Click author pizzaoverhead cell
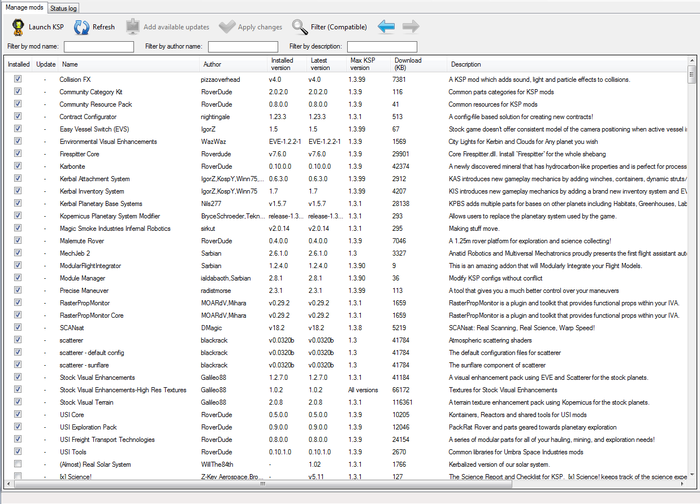The image size is (700, 504). click(221, 79)
